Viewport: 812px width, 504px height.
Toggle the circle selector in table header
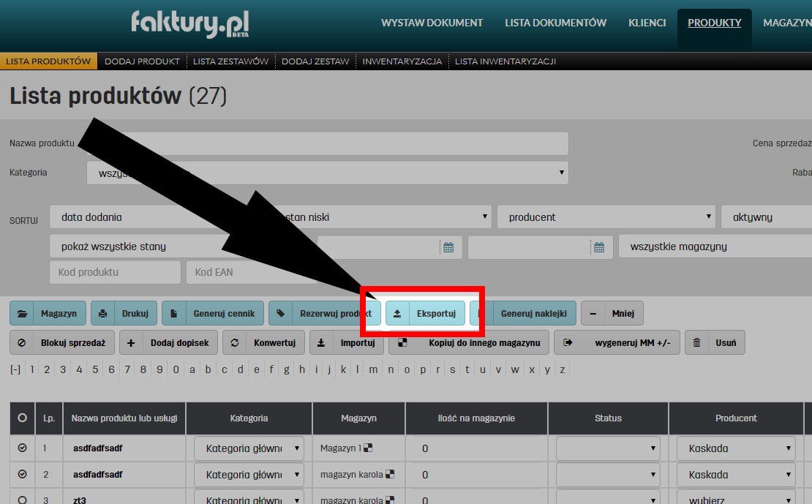pyautogui.click(x=21, y=418)
